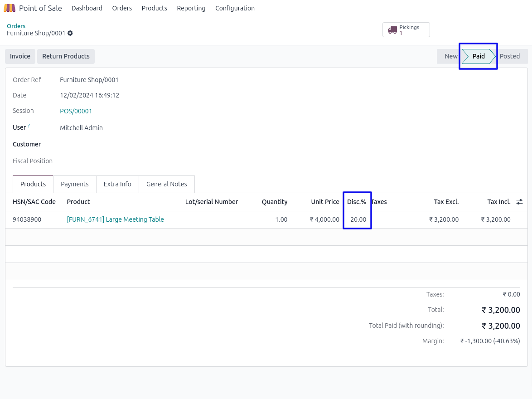This screenshot has width=532, height=399.
Task: Switch to the Payments tab
Action: point(75,184)
